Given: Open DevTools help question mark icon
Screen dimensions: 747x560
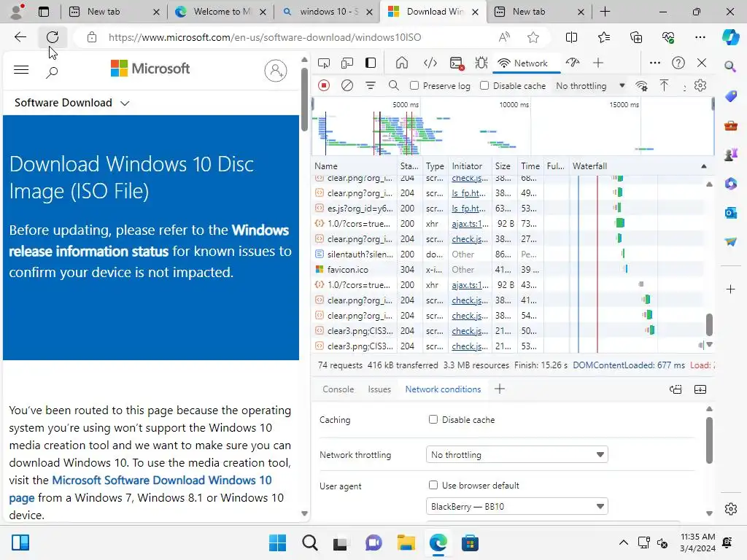Looking at the screenshot, I should click(x=678, y=63).
